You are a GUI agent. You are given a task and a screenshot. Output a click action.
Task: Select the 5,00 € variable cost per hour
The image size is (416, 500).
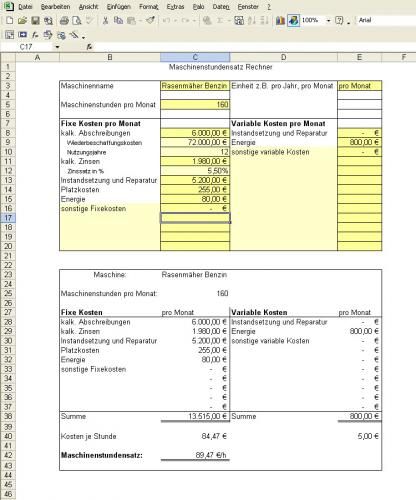point(359,436)
